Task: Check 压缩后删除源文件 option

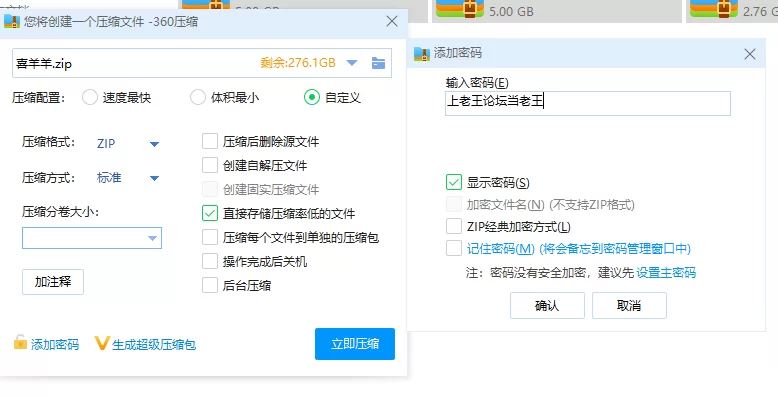Action: (210, 141)
